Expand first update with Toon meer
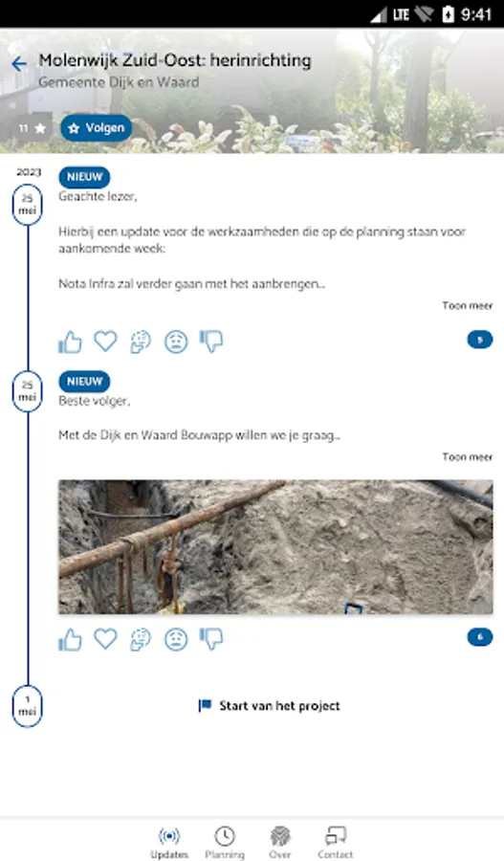 tap(468, 305)
